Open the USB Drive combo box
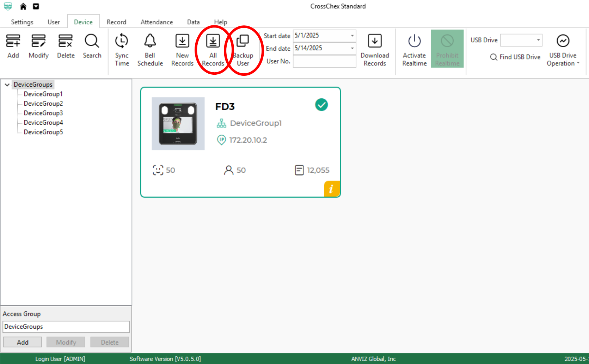The image size is (589, 364). [x=521, y=40]
